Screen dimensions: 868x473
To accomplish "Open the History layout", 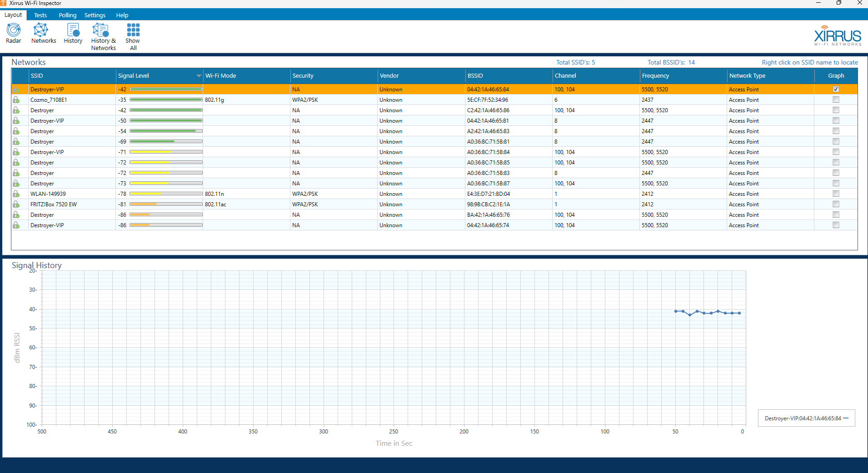I will tap(73, 34).
